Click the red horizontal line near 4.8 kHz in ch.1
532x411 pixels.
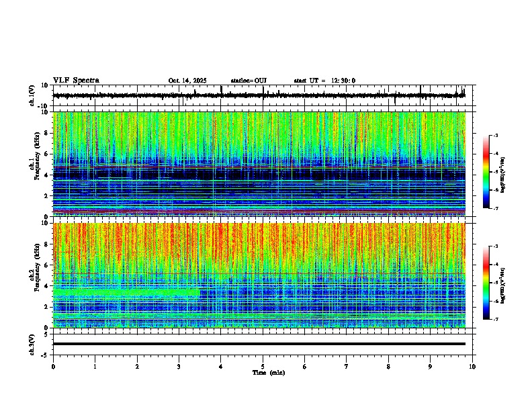point(259,167)
